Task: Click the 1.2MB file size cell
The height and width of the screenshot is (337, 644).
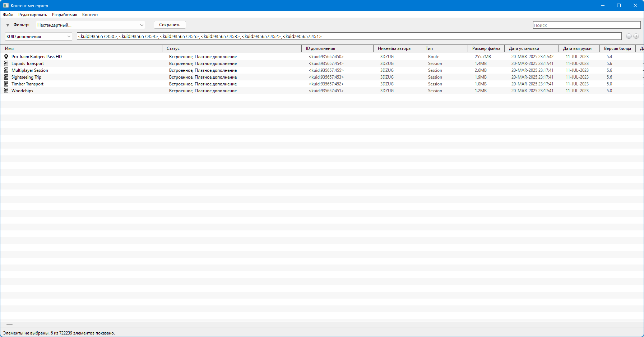Action: pos(481,91)
